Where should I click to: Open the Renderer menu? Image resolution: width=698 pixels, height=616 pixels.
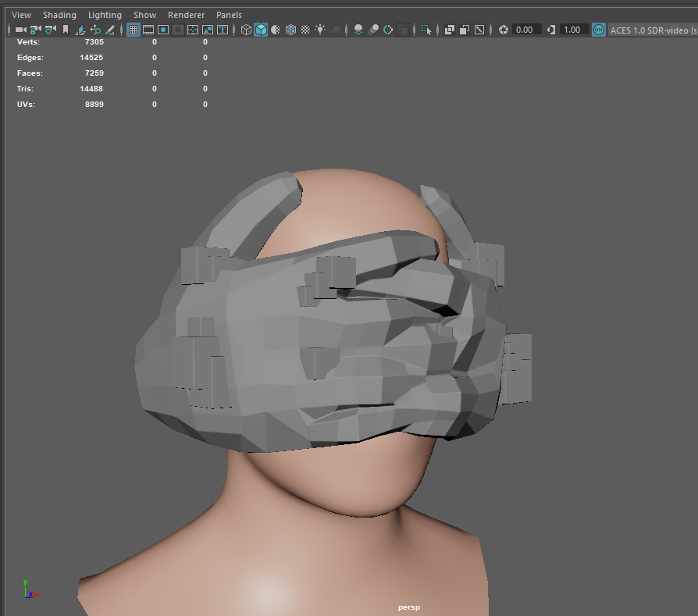click(186, 15)
